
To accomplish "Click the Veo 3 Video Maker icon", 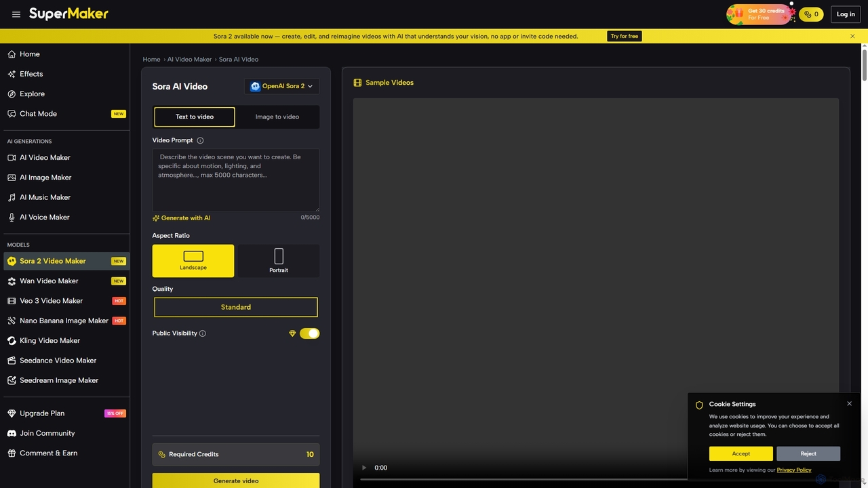I will [12, 301].
